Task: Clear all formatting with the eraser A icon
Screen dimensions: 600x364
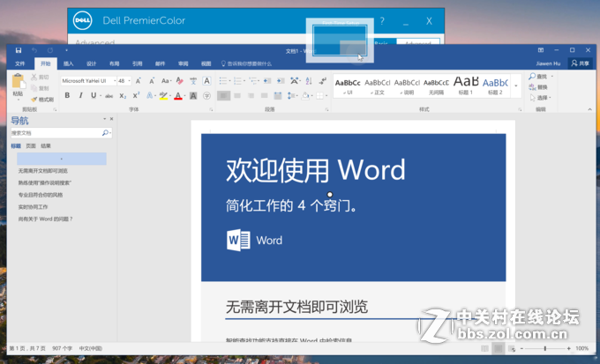Action: [x=179, y=81]
